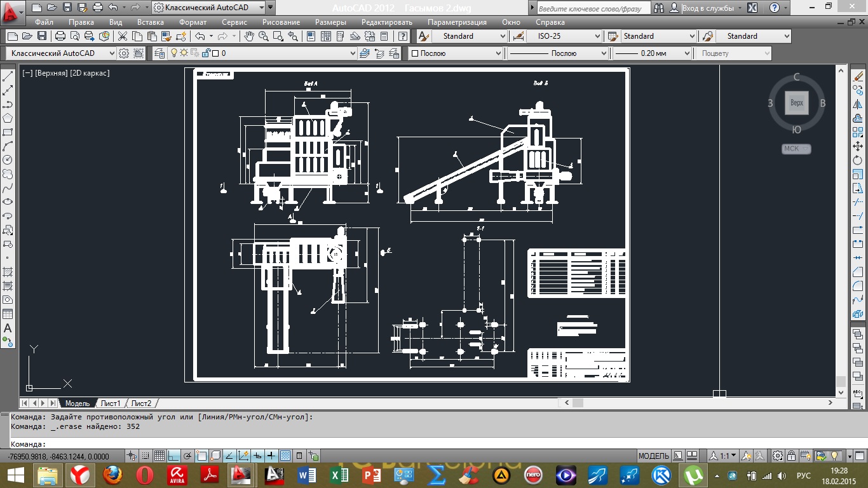This screenshot has width=868, height=488.
Task: Toggle Snap Mode in status bar
Action: pyautogui.click(x=147, y=456)
